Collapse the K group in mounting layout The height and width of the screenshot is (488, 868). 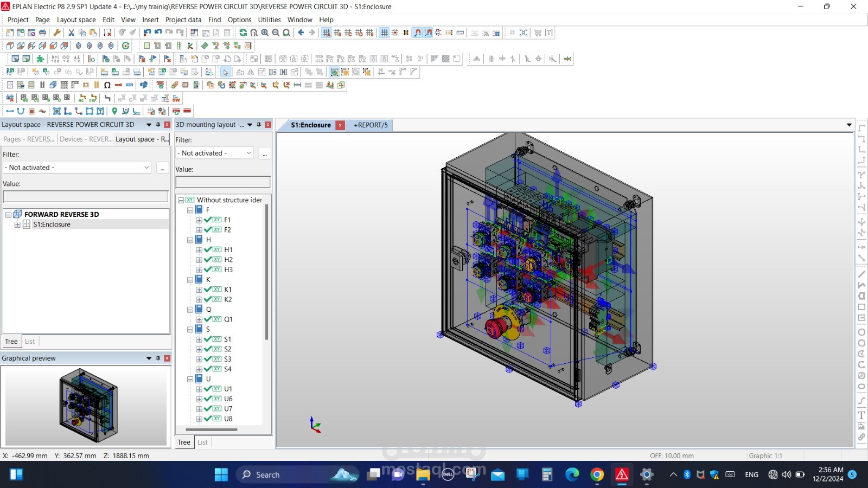coord(190,280)
